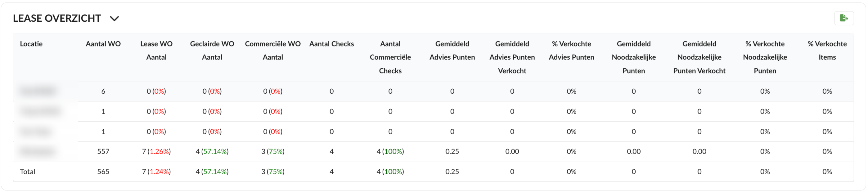Click the Total row label
868x192 pixels.
coord(27,172)
